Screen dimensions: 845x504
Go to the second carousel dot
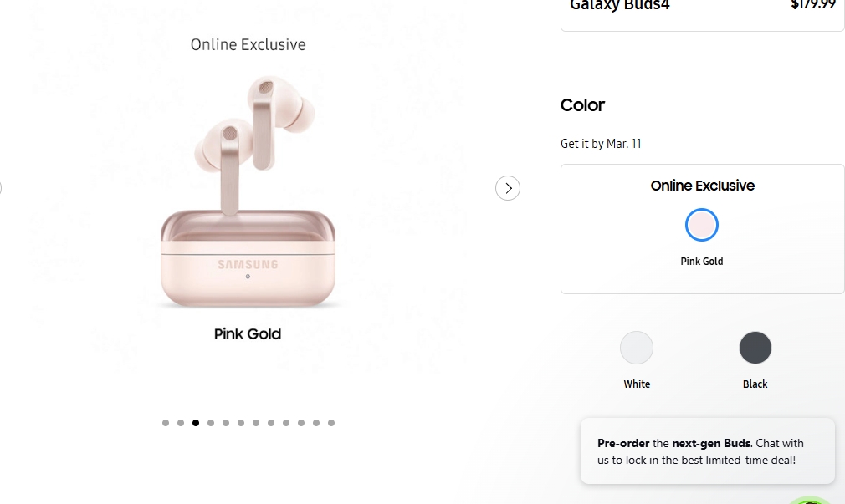coord(181,423)
